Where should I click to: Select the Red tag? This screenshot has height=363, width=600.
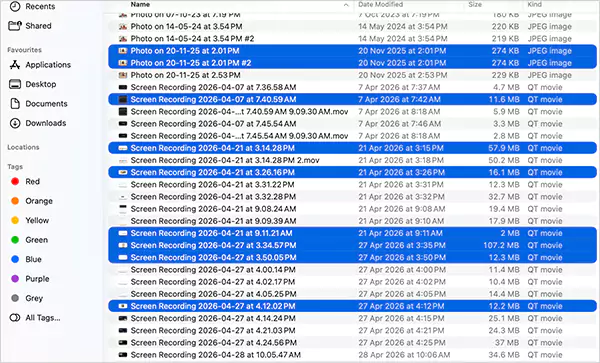[x=26, y=181]
